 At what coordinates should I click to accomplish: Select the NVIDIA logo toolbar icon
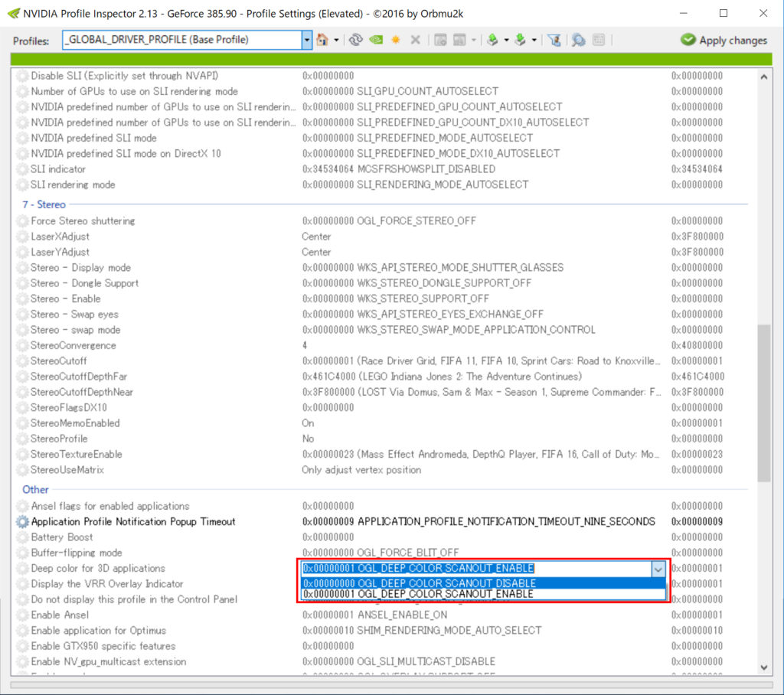[x=375, y=40]
